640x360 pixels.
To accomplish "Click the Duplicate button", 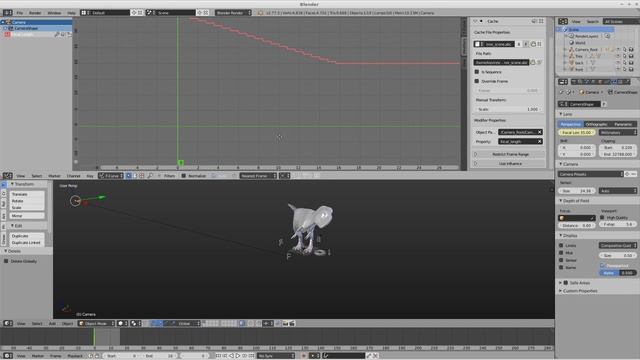I will click(27, 236).
